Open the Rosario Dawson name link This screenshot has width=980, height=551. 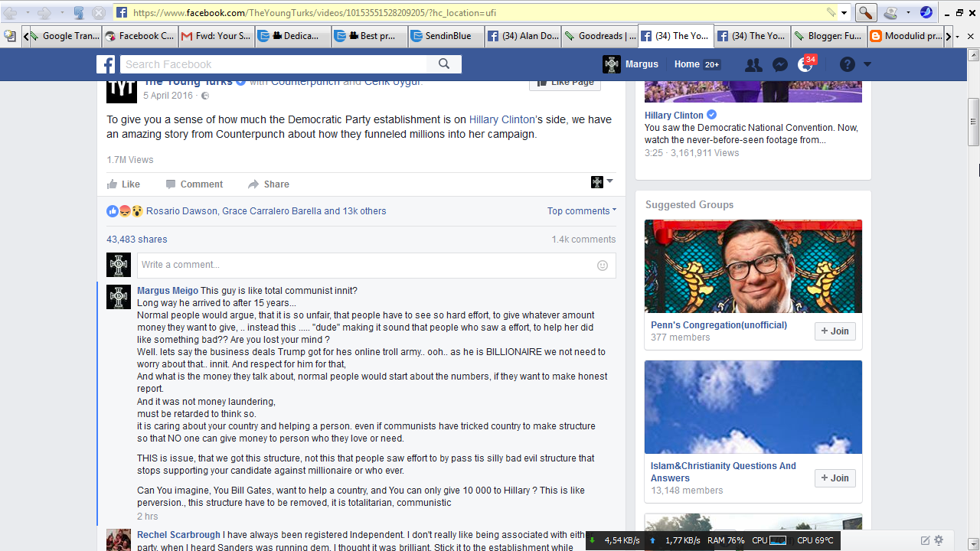181,211
